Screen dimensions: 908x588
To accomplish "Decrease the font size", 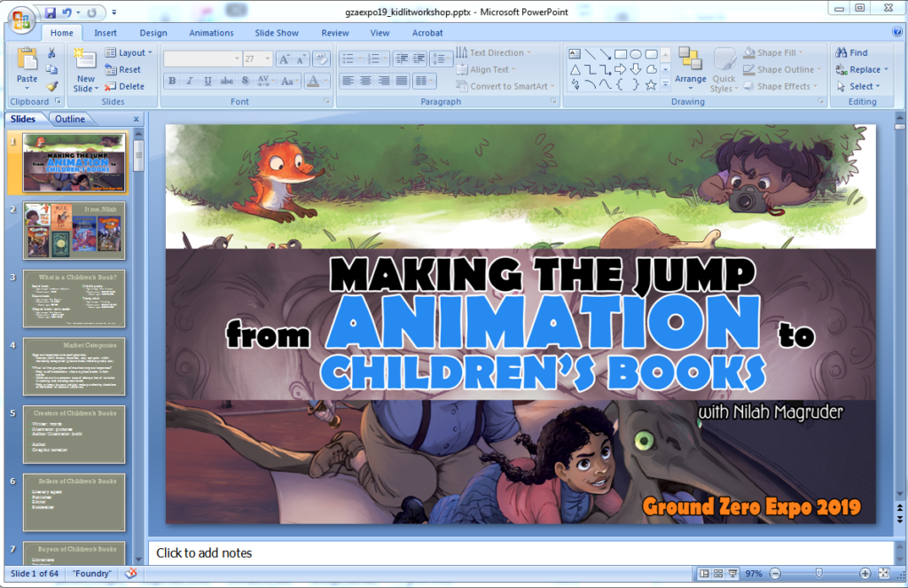I will pyautogui.click(x=301, y=59).
